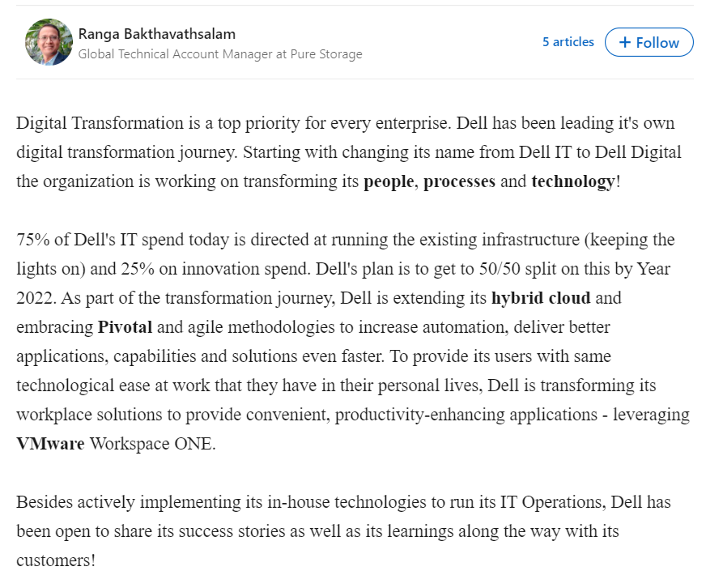
Task: Click the bold word Pivotal
Action: point(125,327)
